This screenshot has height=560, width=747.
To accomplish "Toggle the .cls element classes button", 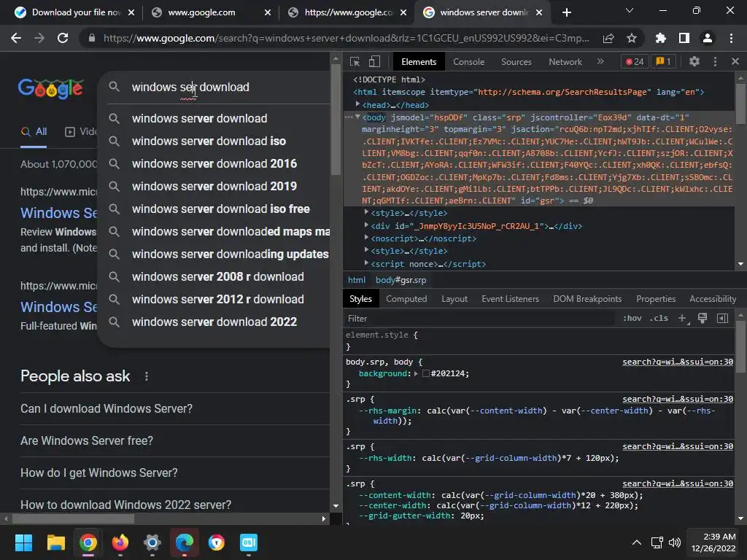I will point(659,318).
